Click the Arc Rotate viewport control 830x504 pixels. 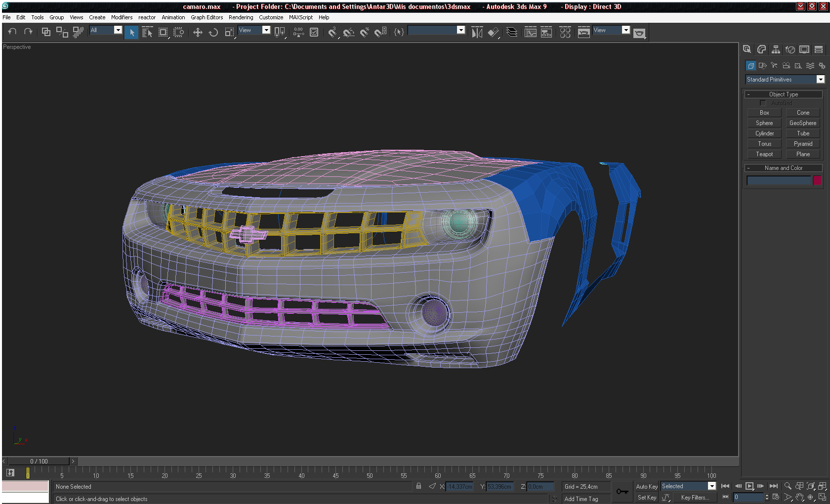tap(811, 497)
